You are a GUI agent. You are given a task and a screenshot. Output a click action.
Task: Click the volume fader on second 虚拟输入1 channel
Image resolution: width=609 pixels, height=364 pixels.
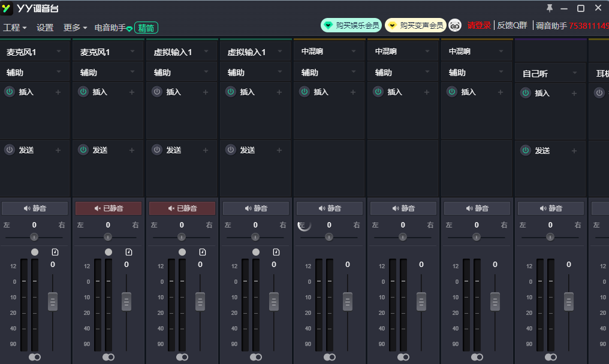274,301
